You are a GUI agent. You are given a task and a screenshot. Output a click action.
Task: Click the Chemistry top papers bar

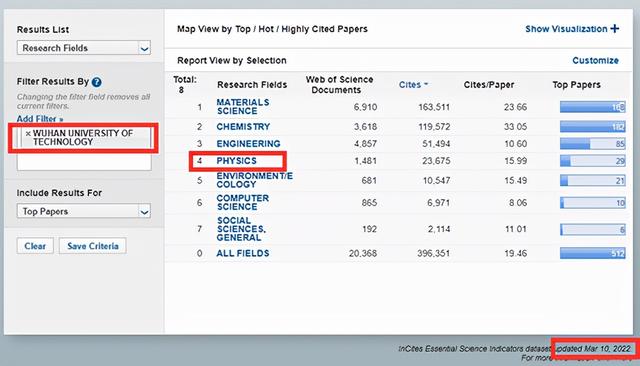coord(592,127)
